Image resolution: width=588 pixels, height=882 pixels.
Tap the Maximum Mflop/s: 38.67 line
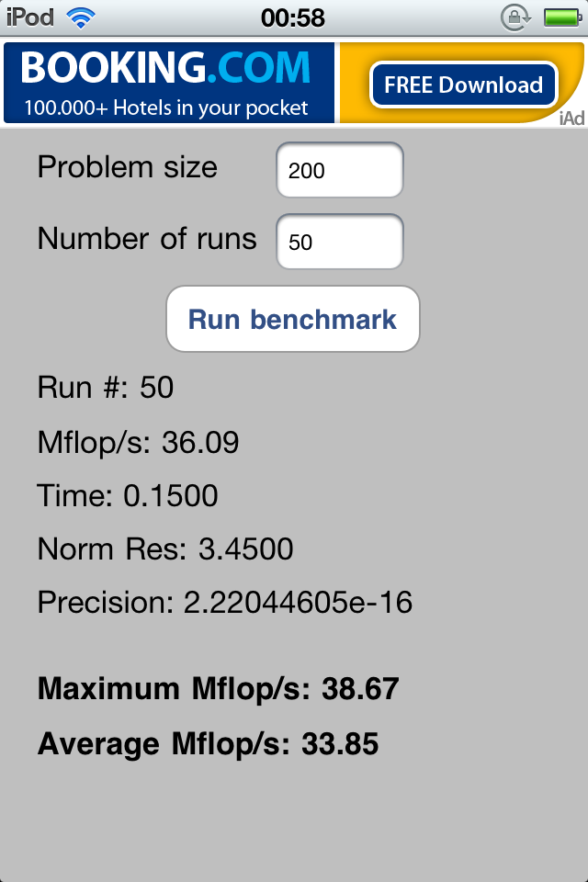click(x=219, y=688)
